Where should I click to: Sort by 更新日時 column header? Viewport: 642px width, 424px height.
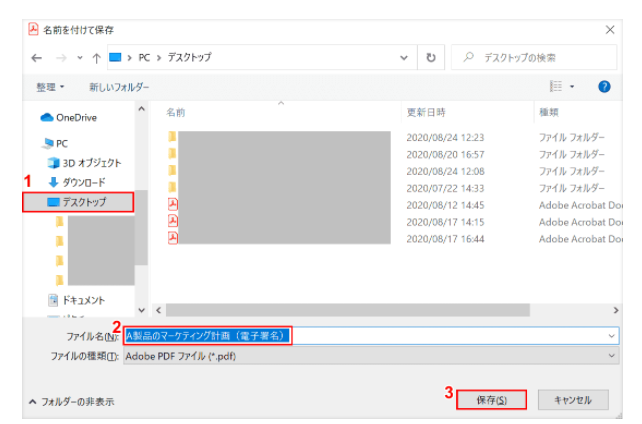pyautogui.click(x=425, y=113)
